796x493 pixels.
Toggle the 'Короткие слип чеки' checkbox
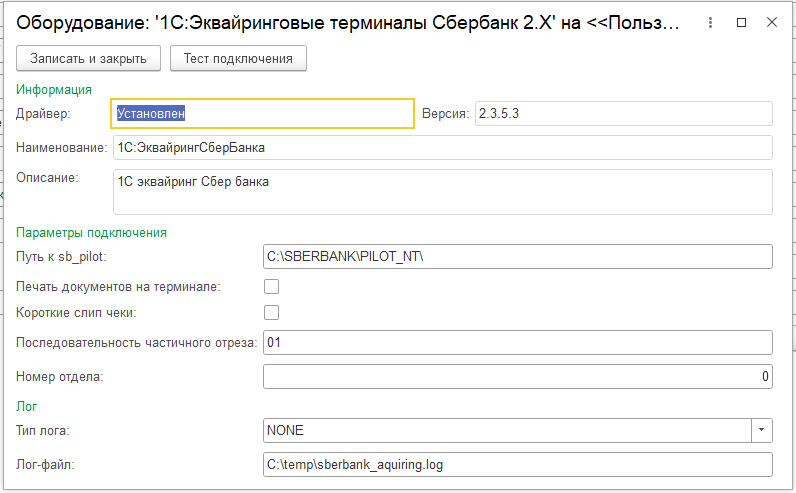pos(270,312)
